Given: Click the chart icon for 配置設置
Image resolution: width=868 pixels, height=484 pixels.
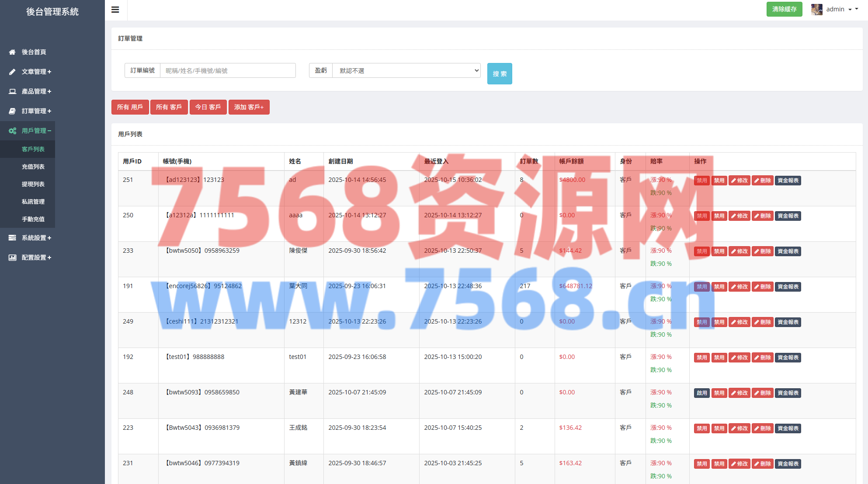Looking at the screenshot, I should coord(12,258).
